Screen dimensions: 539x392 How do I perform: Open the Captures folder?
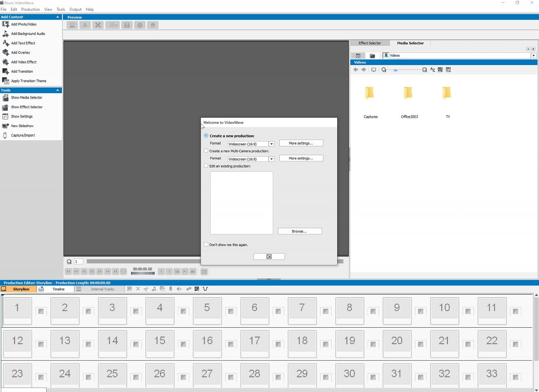pos(370,102)
